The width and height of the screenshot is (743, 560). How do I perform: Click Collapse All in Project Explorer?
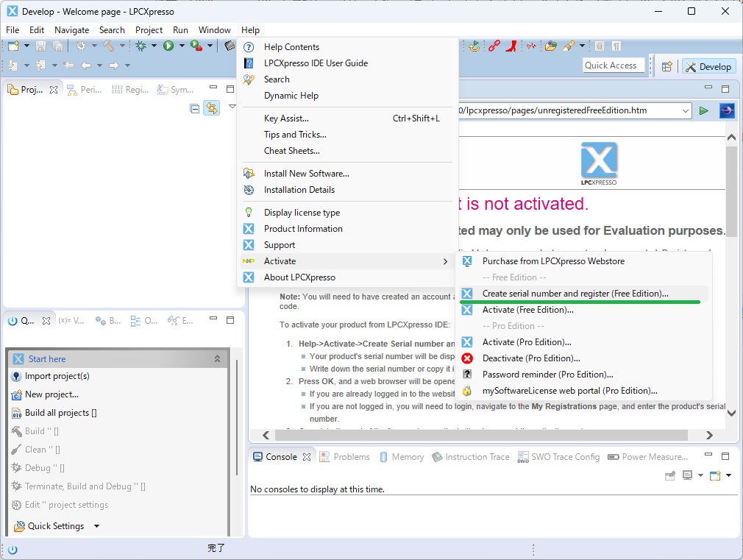pos(195,108)
